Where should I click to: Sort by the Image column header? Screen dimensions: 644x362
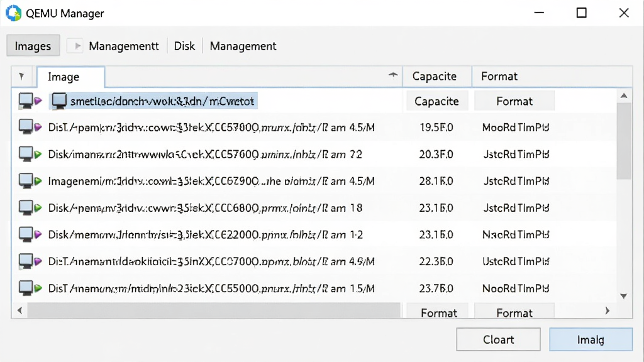[x=71, y=77]
